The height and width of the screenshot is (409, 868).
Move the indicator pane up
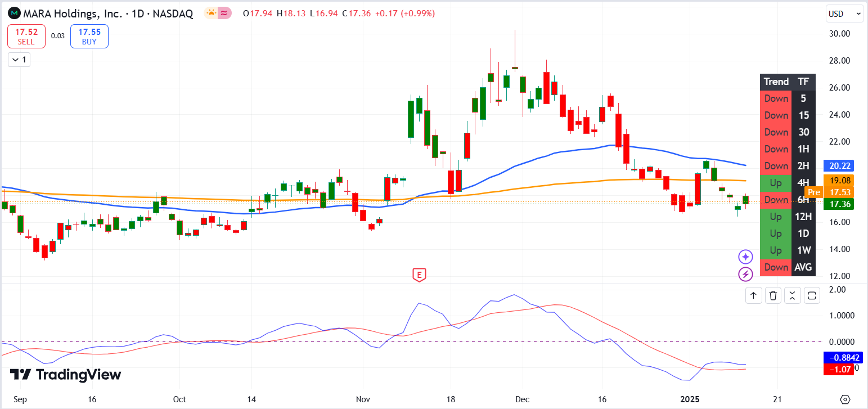coord(754,295)
